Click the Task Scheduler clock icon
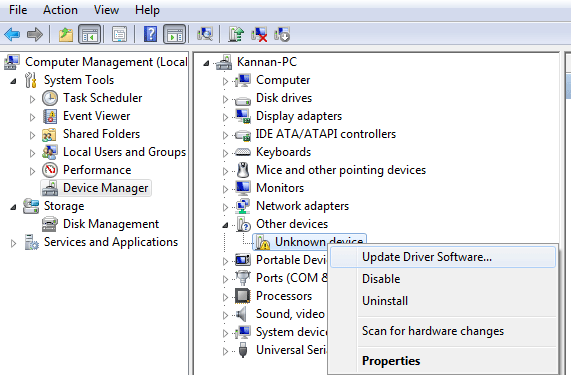The height and width of the screenshot is (375, 571). point(50,98)
